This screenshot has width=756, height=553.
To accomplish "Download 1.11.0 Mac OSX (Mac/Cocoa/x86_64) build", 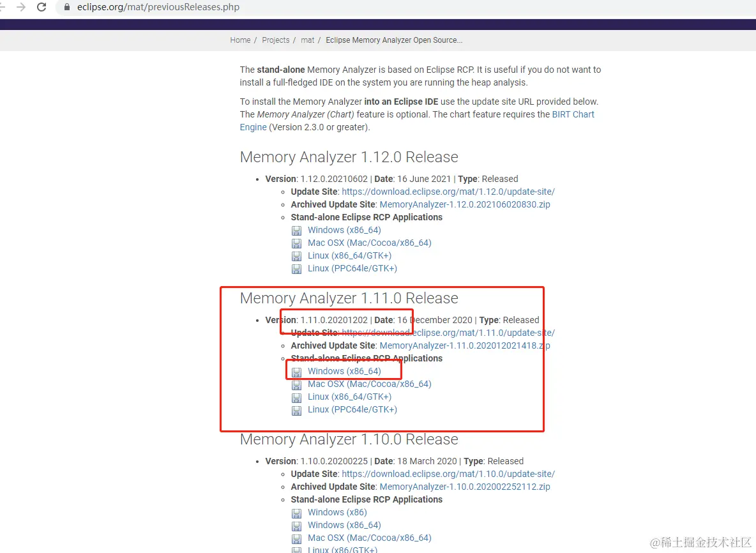I will click(x=369, y=384).
